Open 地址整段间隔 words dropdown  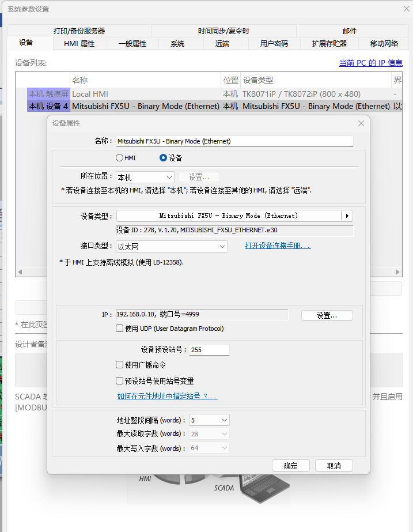tap(209, 420)
